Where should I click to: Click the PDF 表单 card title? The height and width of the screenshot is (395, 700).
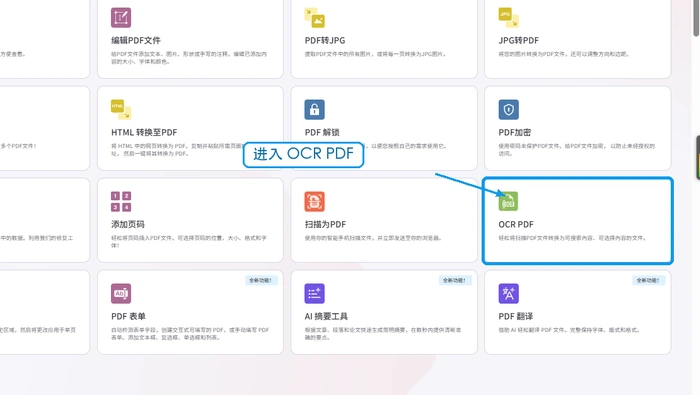(129, 316)
